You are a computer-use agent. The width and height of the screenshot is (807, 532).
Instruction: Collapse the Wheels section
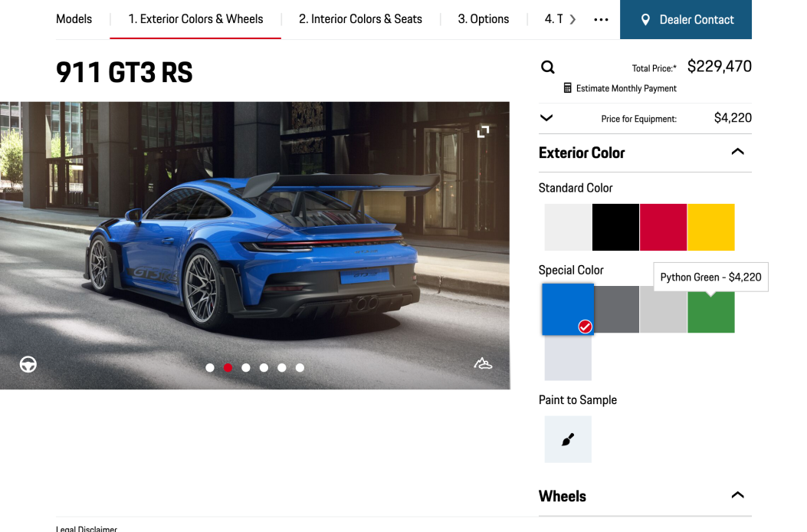[x=737, y=494]
